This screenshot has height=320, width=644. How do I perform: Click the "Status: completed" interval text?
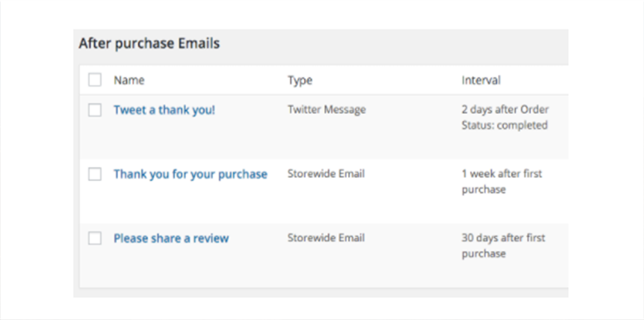click(504, 125)
